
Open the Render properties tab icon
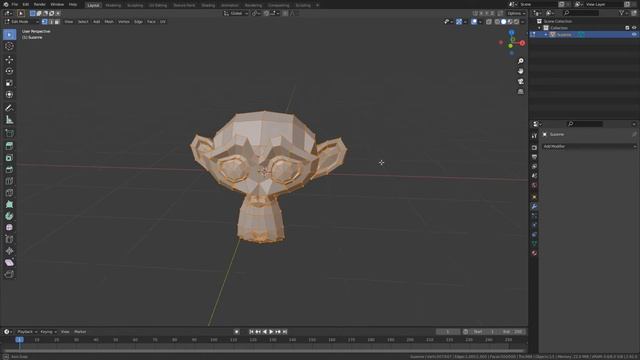[534, 148]
